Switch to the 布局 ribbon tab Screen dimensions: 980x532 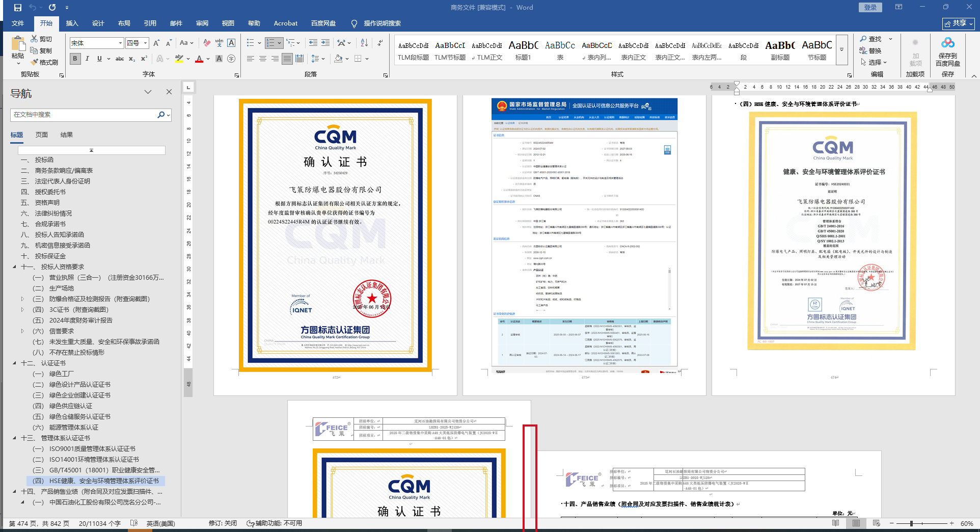(x=124, y=23)
